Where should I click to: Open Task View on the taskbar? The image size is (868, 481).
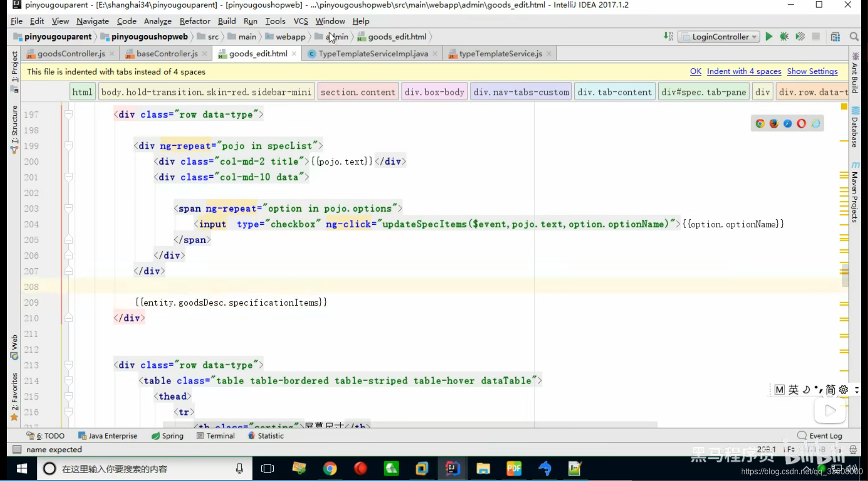point(268,469)
